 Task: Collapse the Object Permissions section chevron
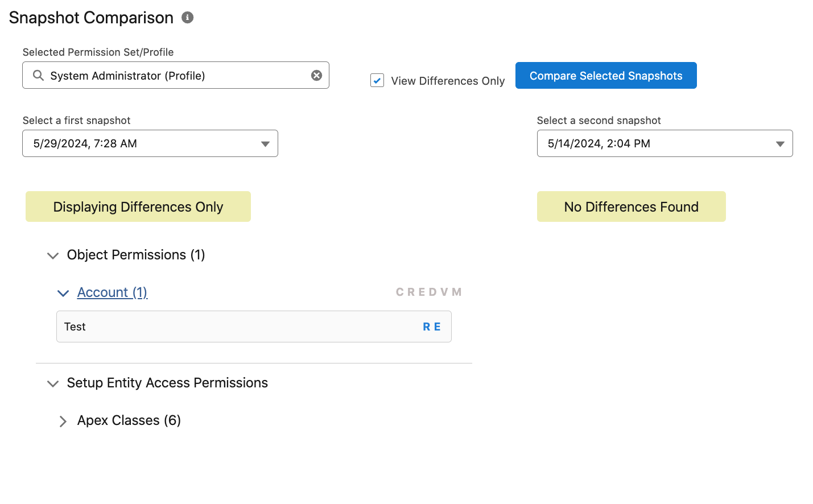[53, 255]
